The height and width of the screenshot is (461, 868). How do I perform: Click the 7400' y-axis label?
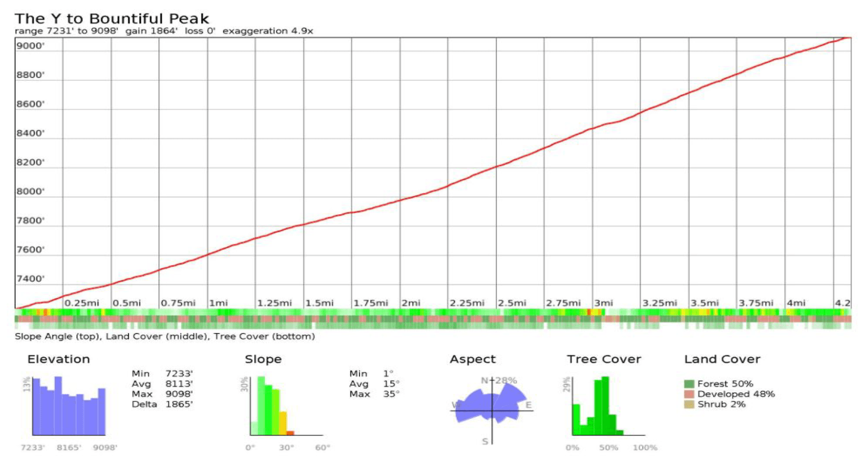31,279
